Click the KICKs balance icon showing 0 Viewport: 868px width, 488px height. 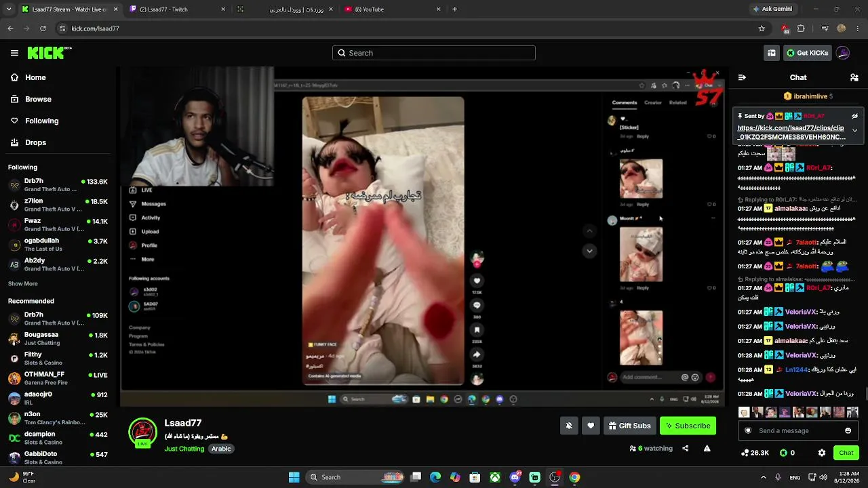coord(787,453)
